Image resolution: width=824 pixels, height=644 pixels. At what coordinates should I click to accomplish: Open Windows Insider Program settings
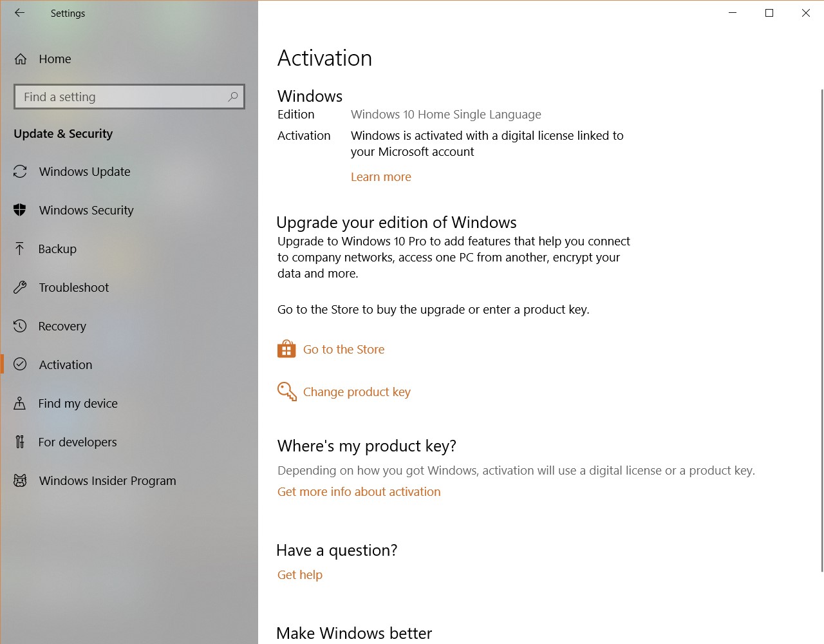(x=129, y=480)
